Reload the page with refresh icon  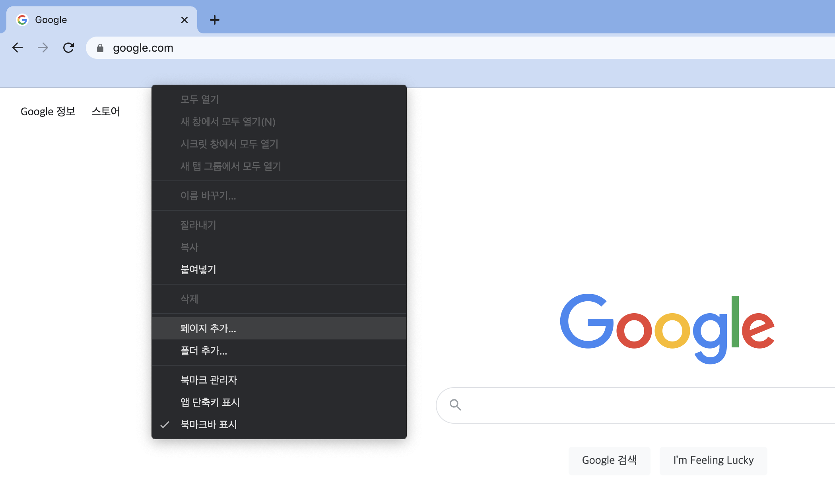coord(68,48)
